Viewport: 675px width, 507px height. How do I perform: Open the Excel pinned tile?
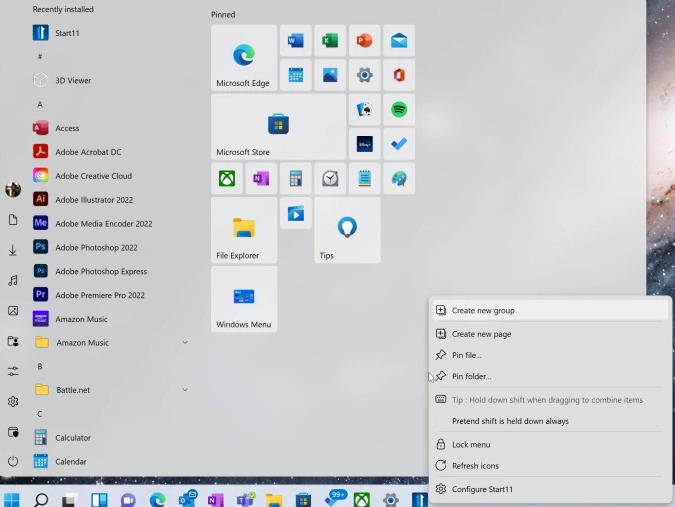(330, 40)
